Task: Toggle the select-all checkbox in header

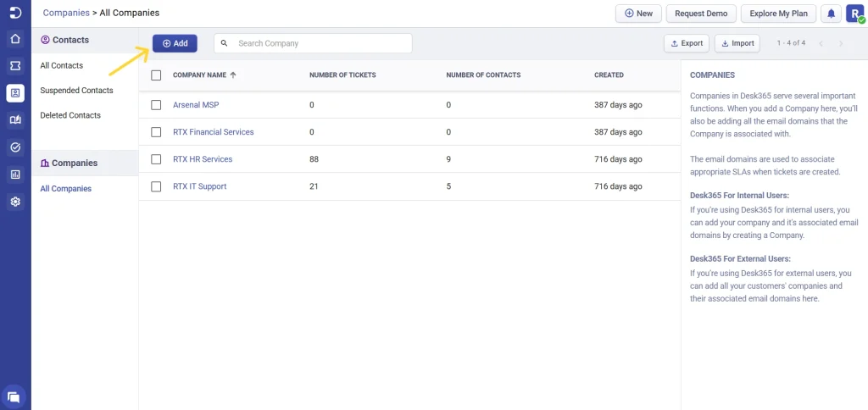Action: (x=156, y=75)
